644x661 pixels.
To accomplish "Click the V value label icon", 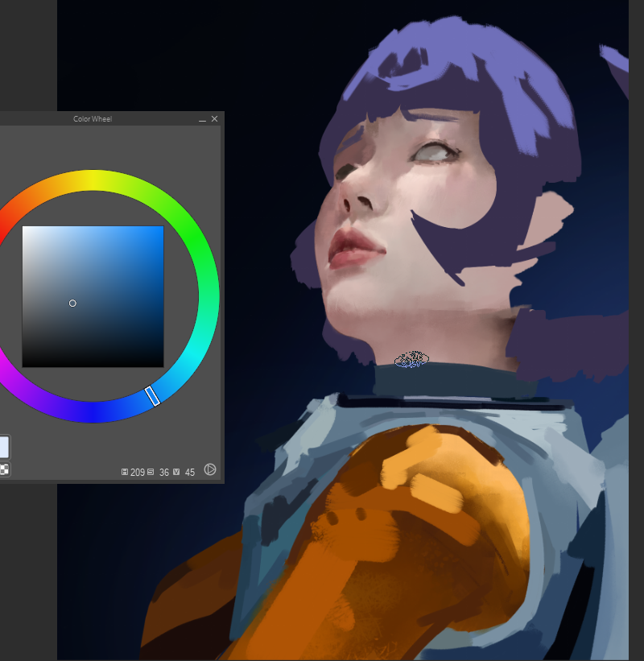I will [x=176, y=472].
